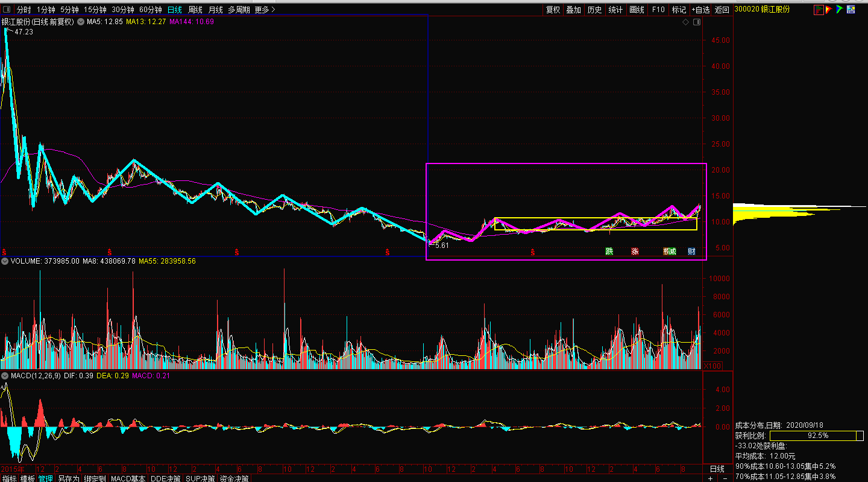The height and width of the screenshot is (482, 868).
Task: Open 多周期 multi-period view
Action: pyautogui.click(x=239, y=10)
